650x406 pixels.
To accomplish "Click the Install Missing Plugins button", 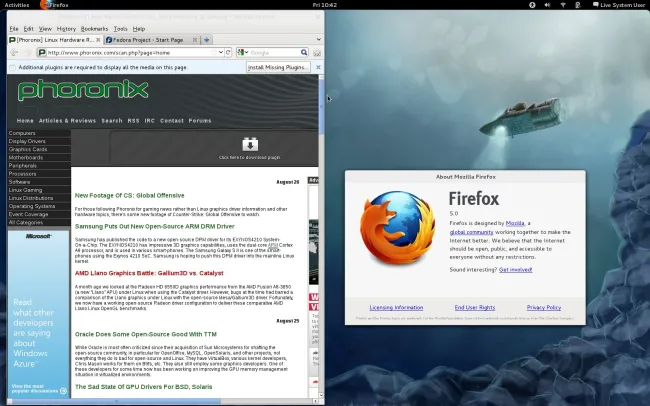I will (x=278, y=67).
